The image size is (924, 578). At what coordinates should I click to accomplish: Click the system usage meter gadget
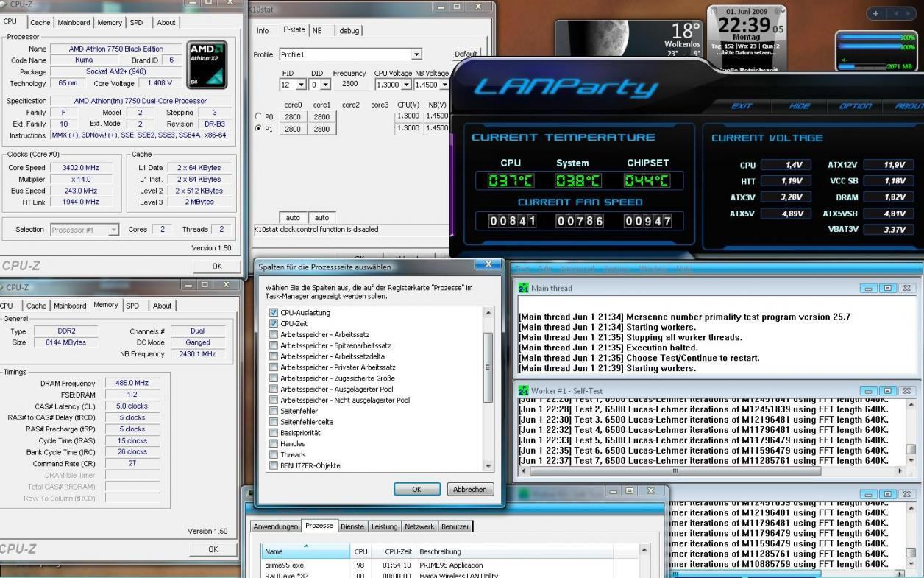click(x=875, y=52)
